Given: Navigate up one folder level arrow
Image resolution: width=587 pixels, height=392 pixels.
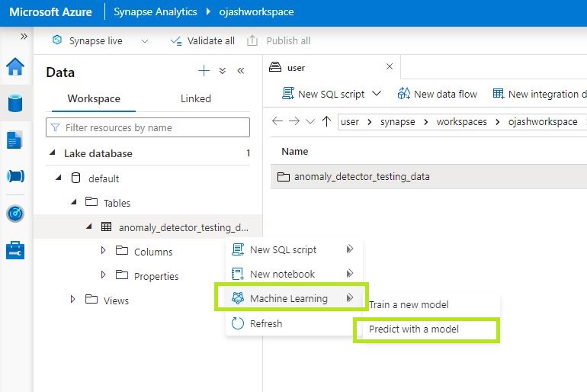Looking at the screenshot, I should [327, 121].
